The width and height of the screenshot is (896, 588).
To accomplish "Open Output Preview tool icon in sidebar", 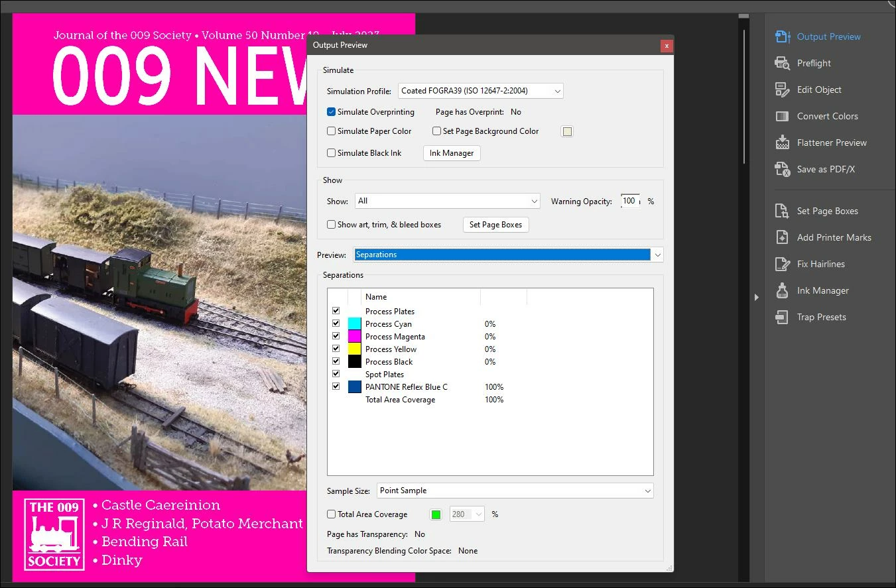I will click(783, 36).
